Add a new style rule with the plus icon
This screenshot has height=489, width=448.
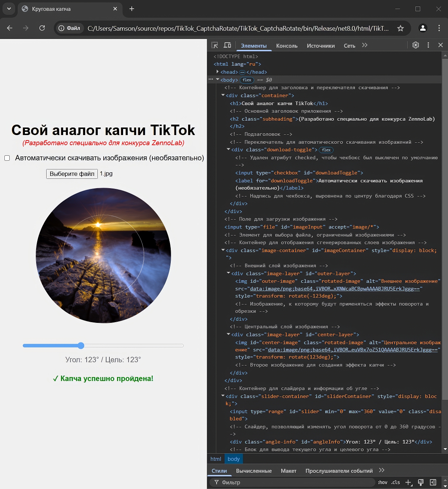[408, 482]
